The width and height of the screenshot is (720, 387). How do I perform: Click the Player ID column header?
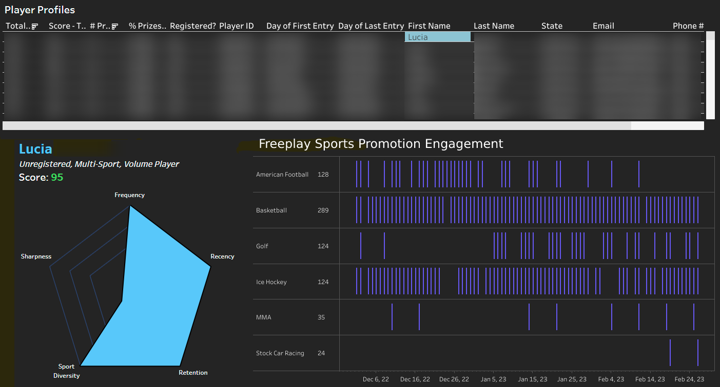click(x=236, y=26)
